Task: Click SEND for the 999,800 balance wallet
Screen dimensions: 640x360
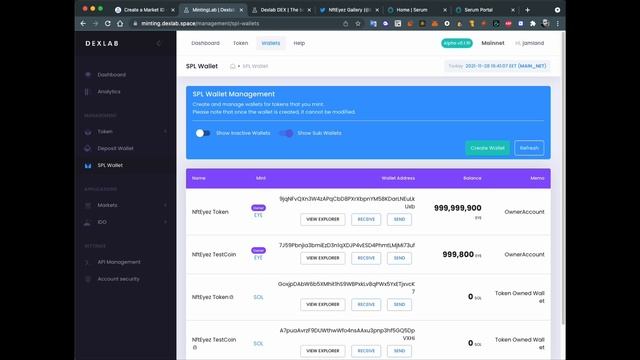Action: (399, 258)
